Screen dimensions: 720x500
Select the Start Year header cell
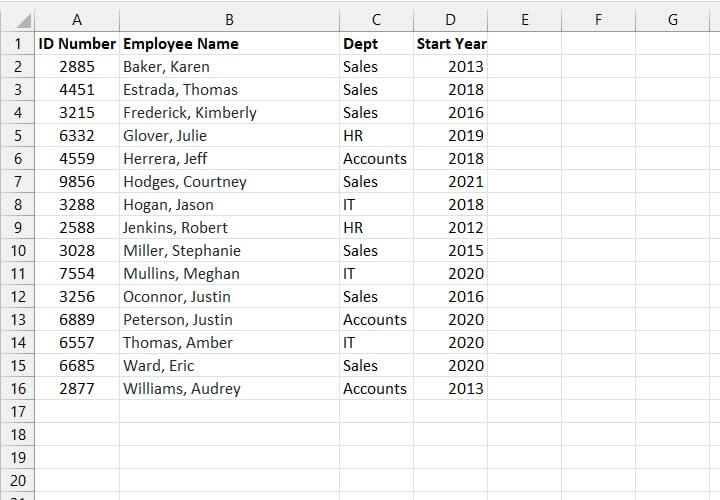tap(451, 43)
